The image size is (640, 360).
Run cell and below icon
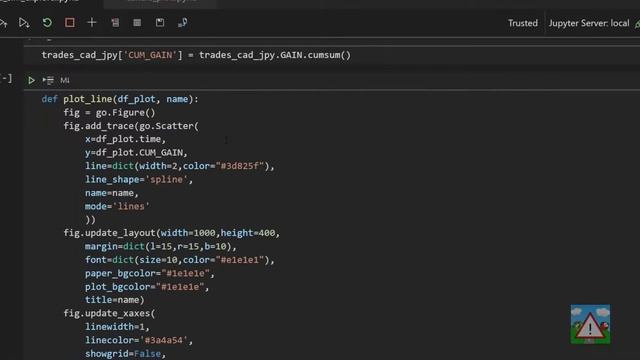[x=48, y=80]
